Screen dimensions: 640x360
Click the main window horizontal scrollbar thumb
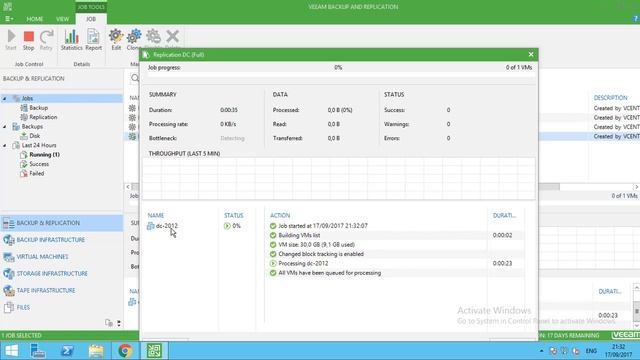pos(549,187)
